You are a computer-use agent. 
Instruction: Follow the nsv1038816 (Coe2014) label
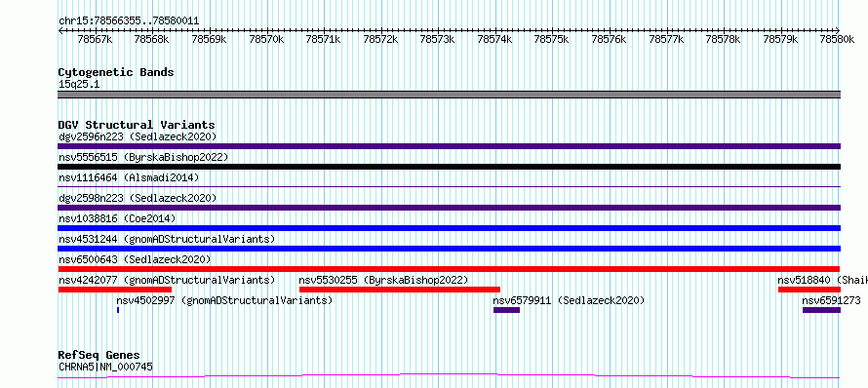click(117, 218)
